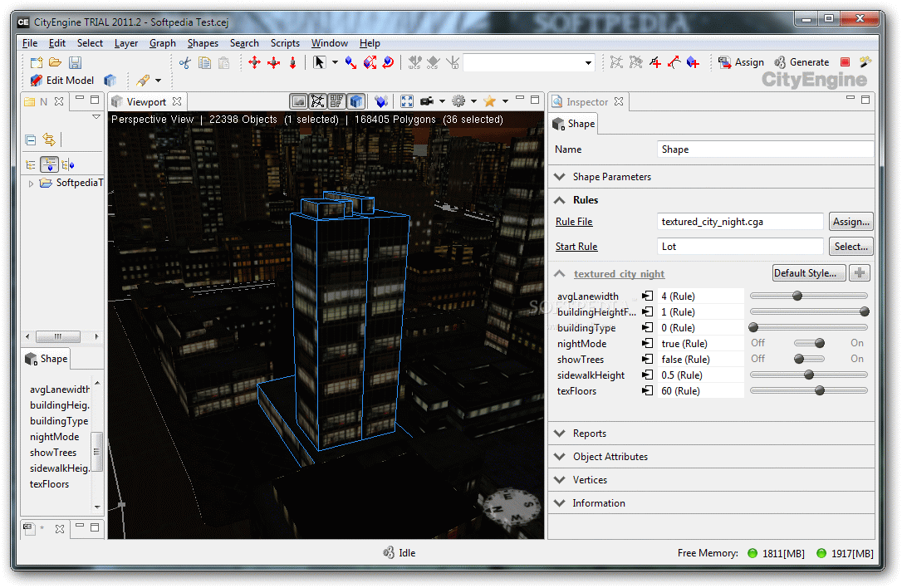
Task: Click the cube icon beside Edit Model
Action: pyautogui.click(x=110, y=81)
